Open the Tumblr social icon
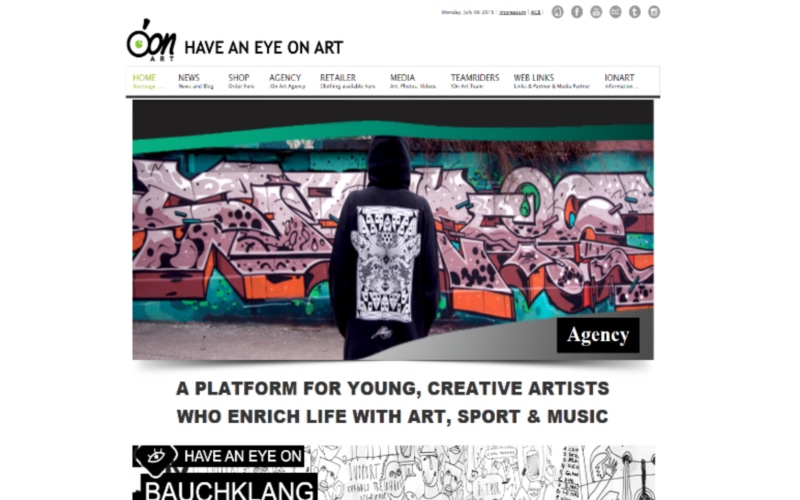 (x=635, y=12)
